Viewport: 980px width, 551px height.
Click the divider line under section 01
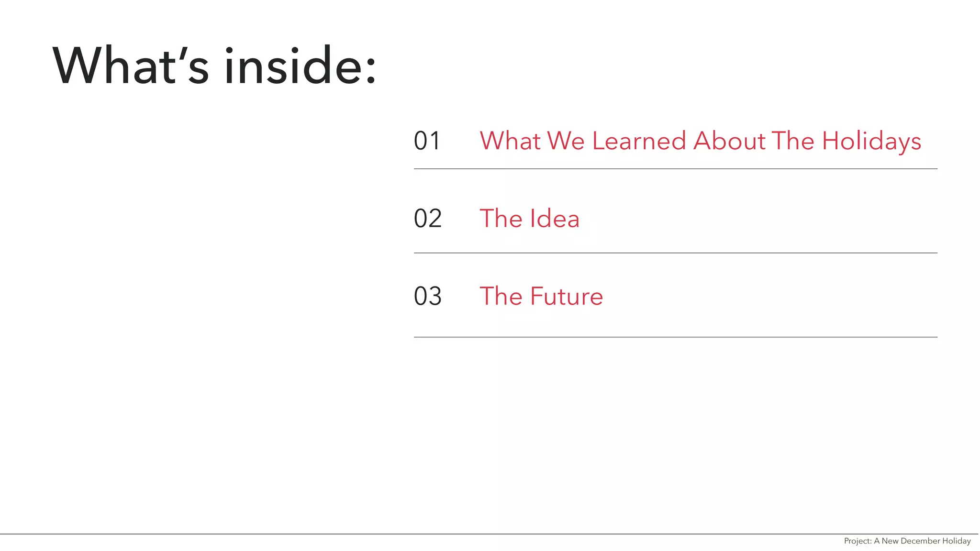tap(675, 169)
